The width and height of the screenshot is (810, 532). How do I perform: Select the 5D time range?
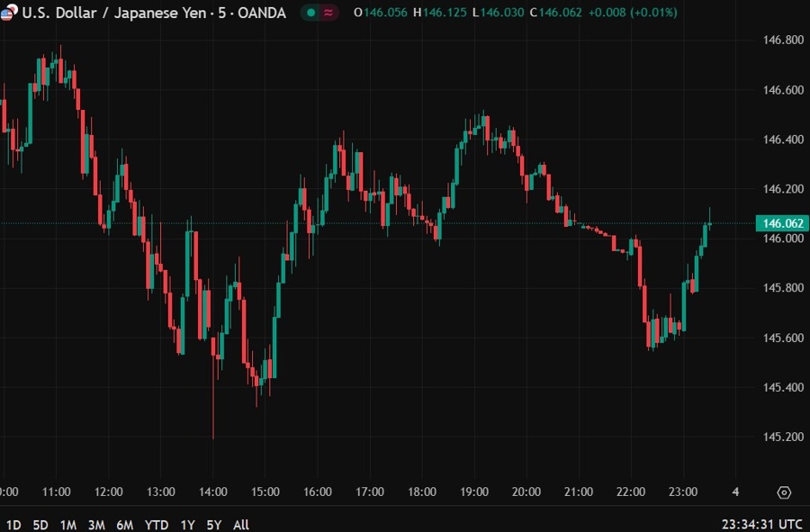pos(40,524)
